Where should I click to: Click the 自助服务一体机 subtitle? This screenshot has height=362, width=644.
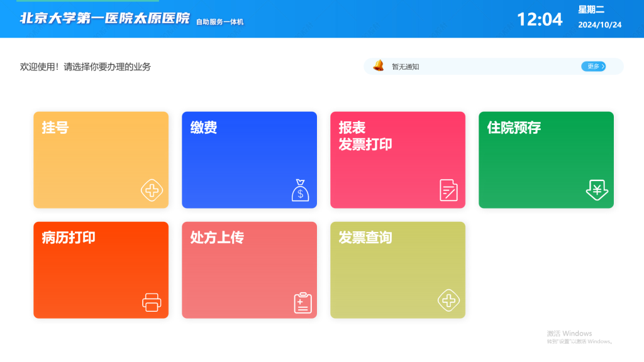click(x=219, y=22)
